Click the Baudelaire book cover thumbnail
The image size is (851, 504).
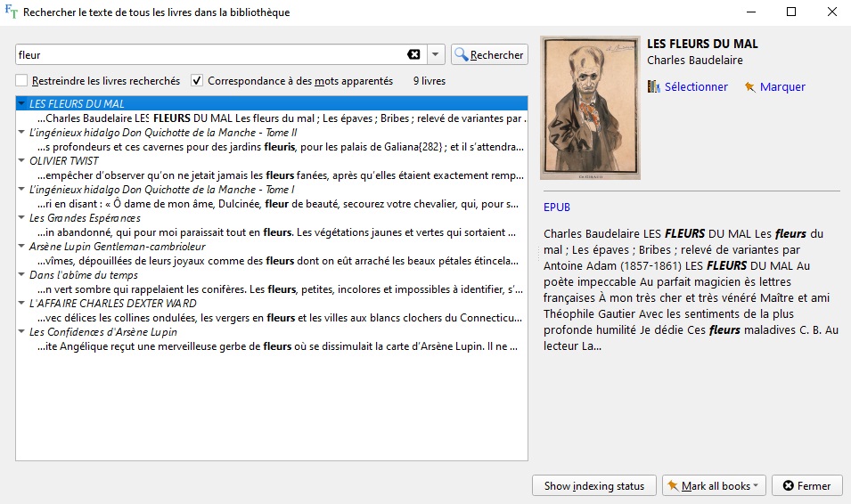[x=590, y=108]
